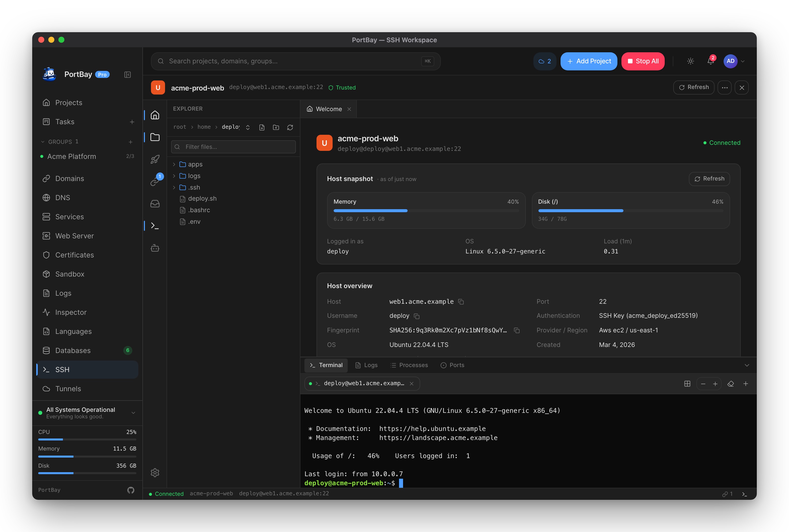Click the sidebar CPU usage bar

tap(87, 439)
